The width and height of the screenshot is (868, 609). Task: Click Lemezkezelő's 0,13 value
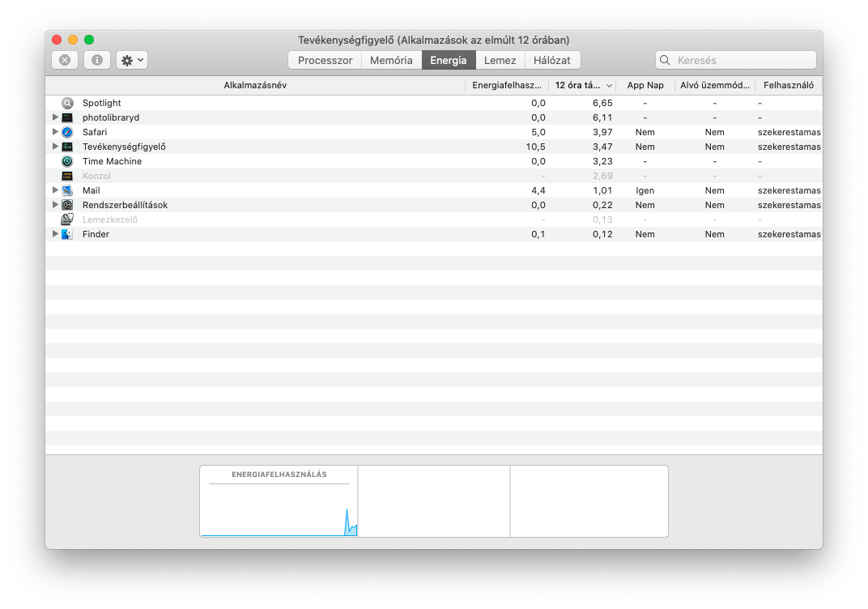pyautogui.click(x=602, y=219)
